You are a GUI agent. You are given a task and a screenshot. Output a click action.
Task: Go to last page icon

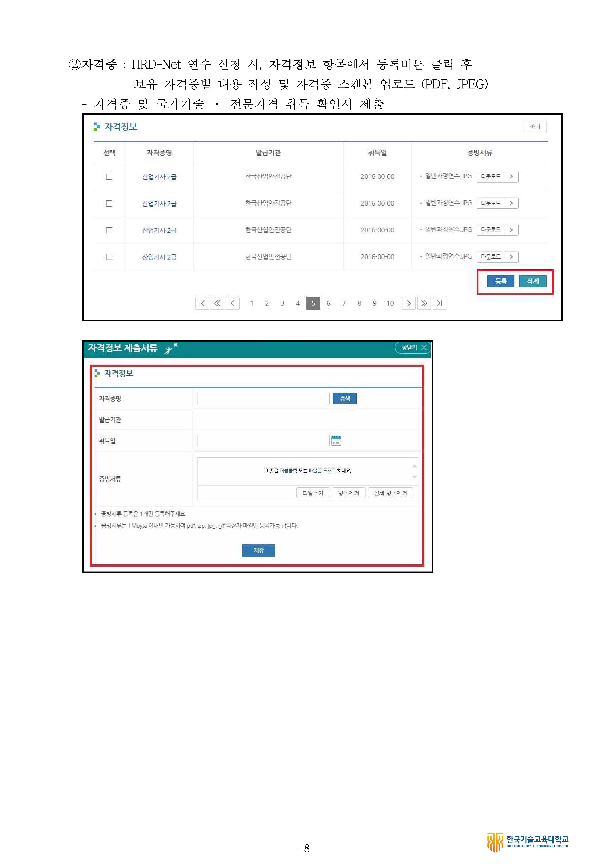[439, 303]
